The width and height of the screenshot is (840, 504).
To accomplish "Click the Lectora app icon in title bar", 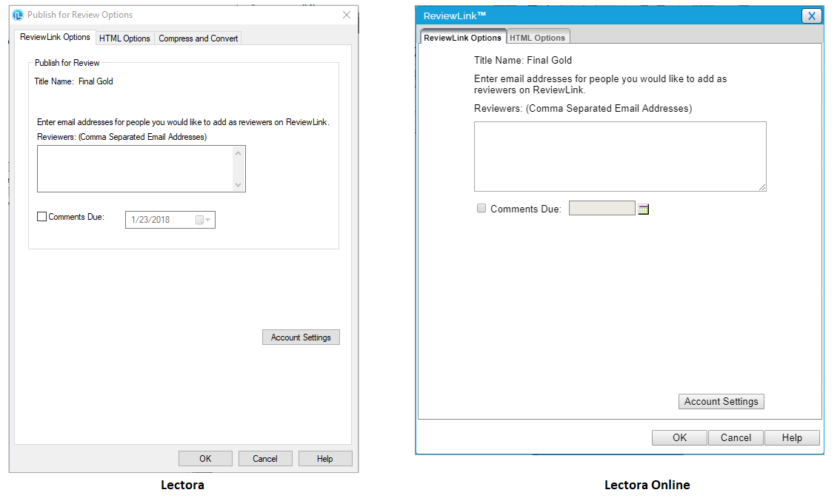I will [18, 15].
